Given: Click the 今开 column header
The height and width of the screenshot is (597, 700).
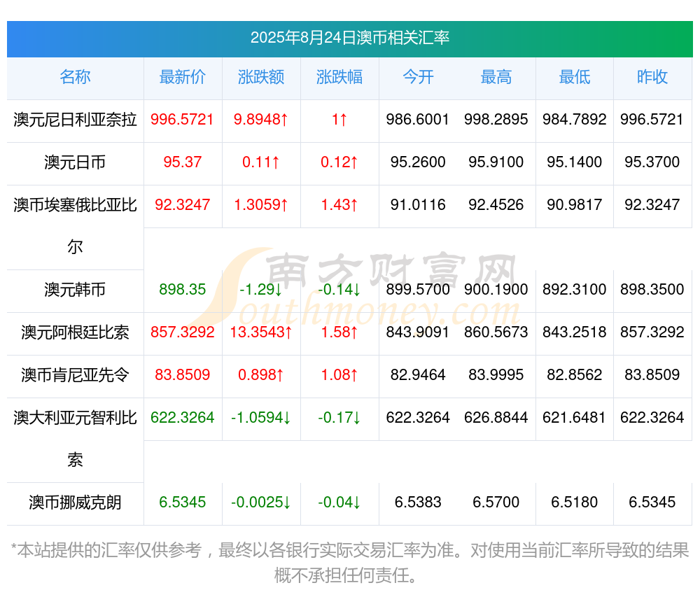Looking at the screenshot, I should click(418, 77).
